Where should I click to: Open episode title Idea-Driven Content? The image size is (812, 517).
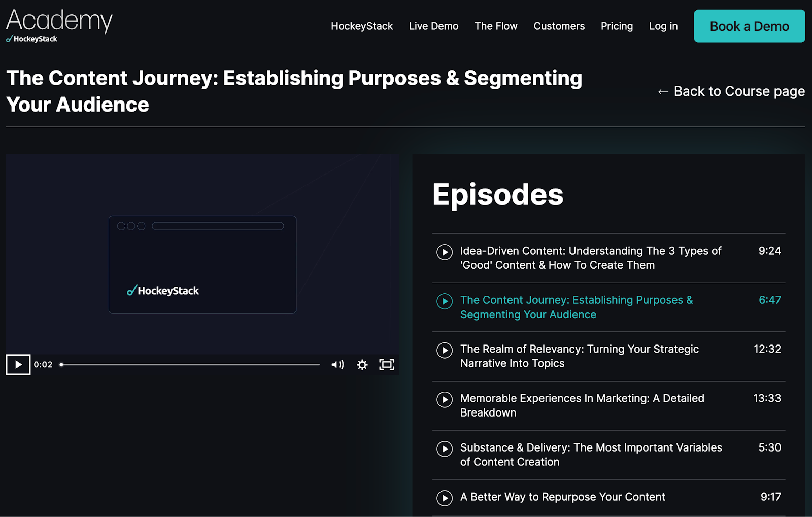click(591, 258)
